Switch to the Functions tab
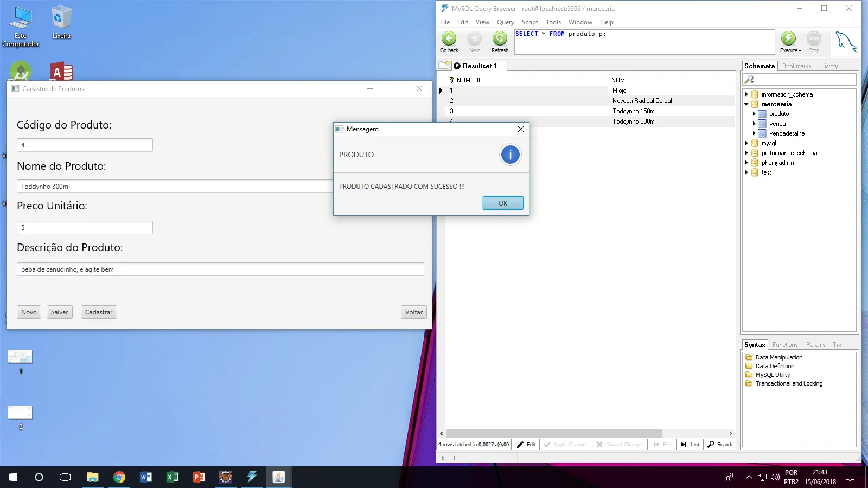 pos(784,345)
